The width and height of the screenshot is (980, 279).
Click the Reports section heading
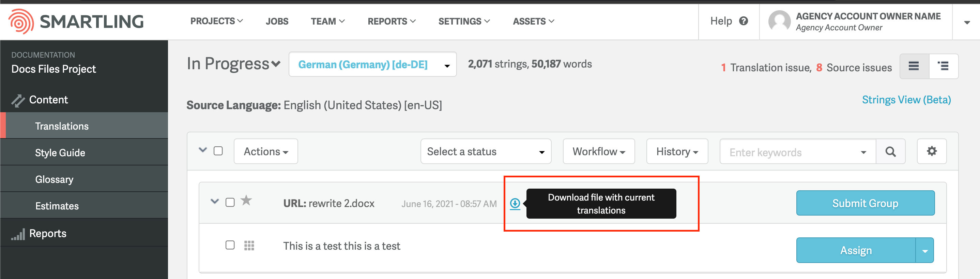(x=48, y=233)
